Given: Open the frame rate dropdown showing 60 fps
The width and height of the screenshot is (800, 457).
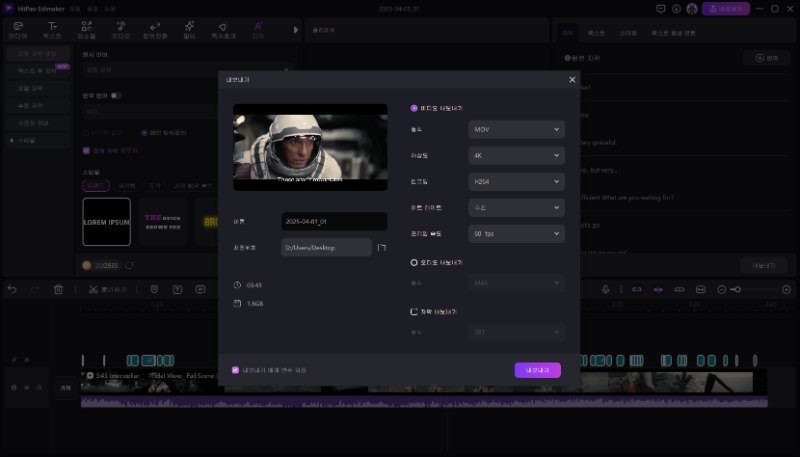Looking at the screenshot, I should 516,233.
